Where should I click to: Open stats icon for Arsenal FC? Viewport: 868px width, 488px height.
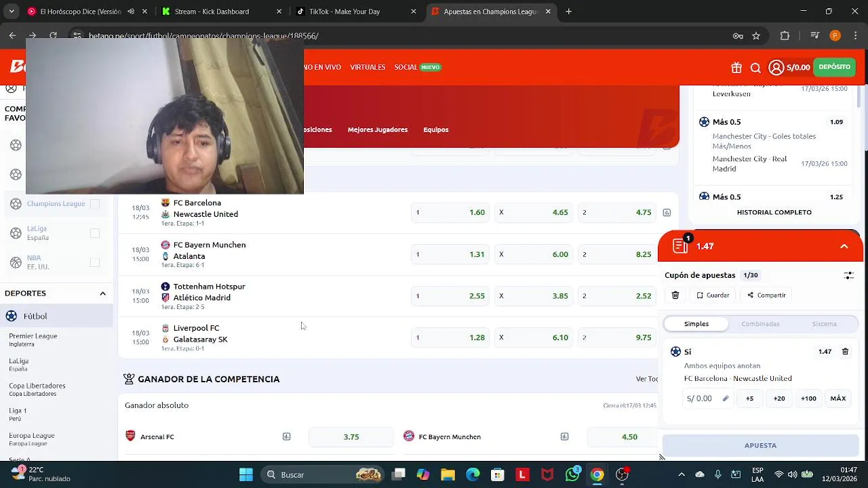tap(286, 437)
